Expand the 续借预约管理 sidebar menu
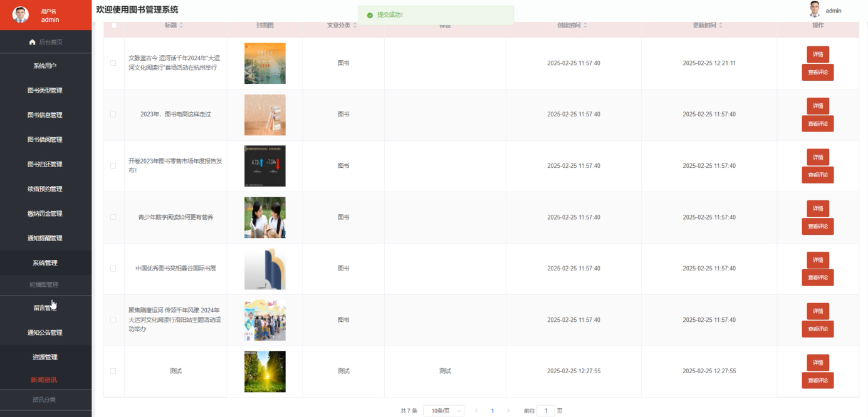Image resolution: width=868 pixels, height=417 pixels. pos(46,189)
